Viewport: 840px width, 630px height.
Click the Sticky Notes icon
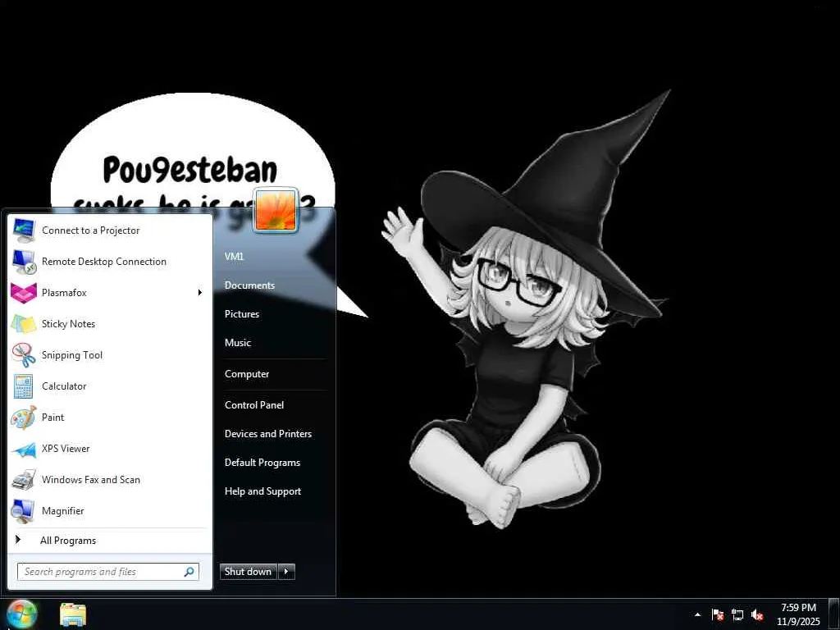pyautogui.click(x=24, y=323)
